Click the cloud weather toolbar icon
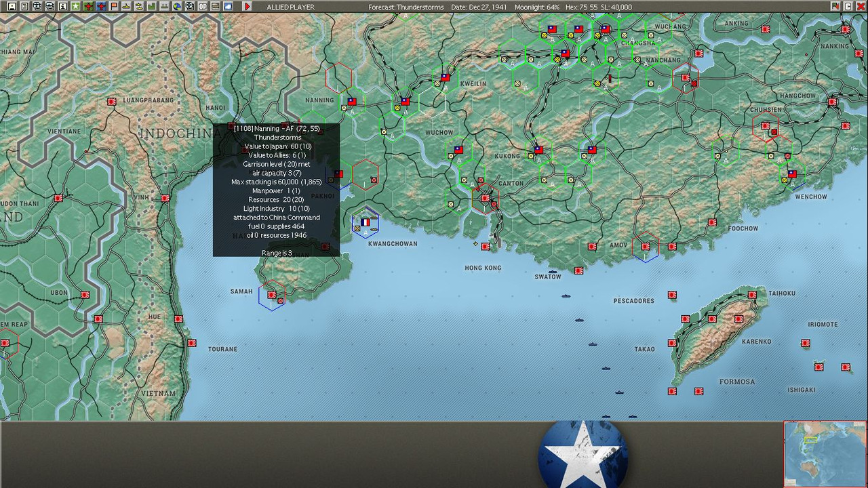The height and width of the screenshot is (488, 868). tap(228, 6)
